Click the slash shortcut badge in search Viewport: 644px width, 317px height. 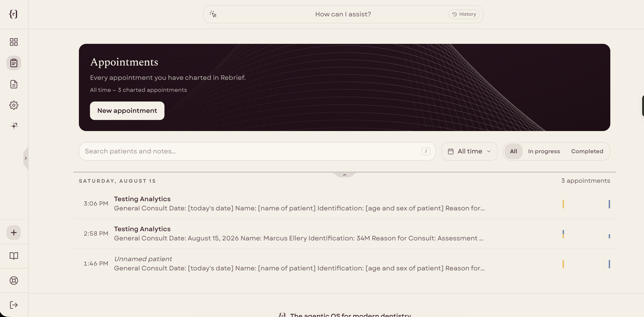426,151
